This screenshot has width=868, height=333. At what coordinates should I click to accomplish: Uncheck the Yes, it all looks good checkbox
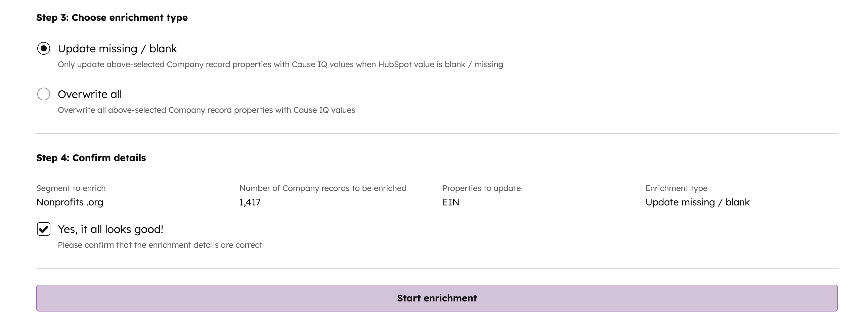(43, 229)
